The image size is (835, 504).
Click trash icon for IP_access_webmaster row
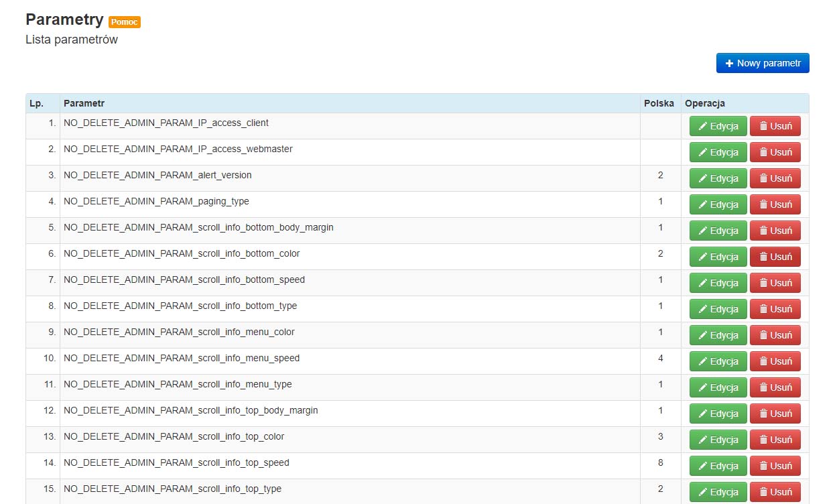tap(763, 153)
